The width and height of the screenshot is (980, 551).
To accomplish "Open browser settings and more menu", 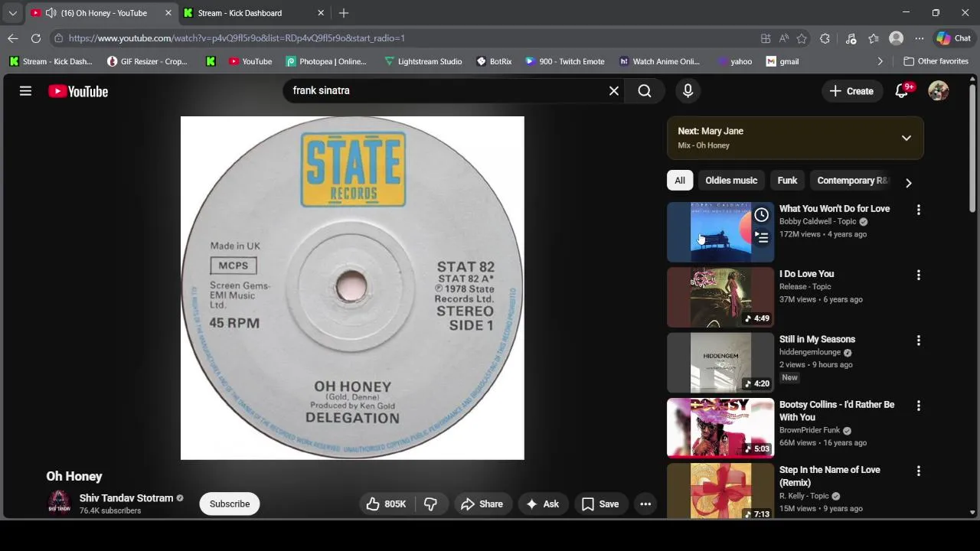I will pos(920,38).
